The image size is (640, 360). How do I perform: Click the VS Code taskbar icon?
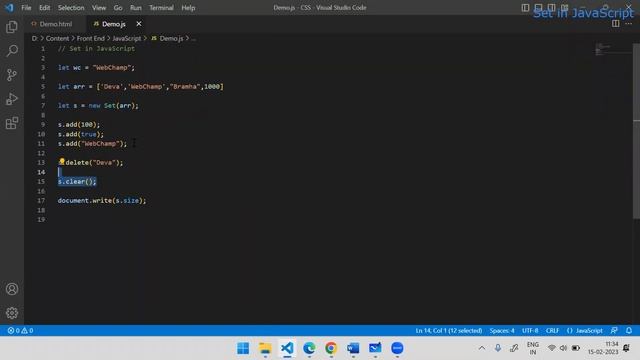click(x=287, y=348)
